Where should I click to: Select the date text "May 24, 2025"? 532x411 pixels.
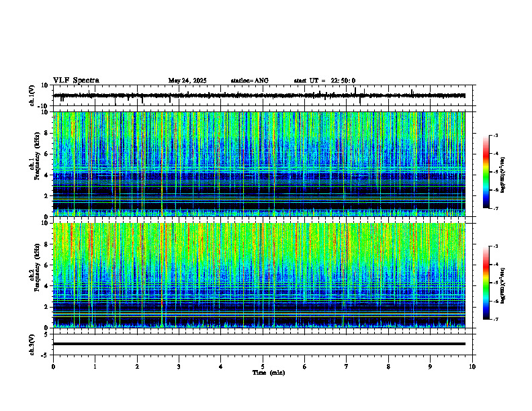[187, 81]
